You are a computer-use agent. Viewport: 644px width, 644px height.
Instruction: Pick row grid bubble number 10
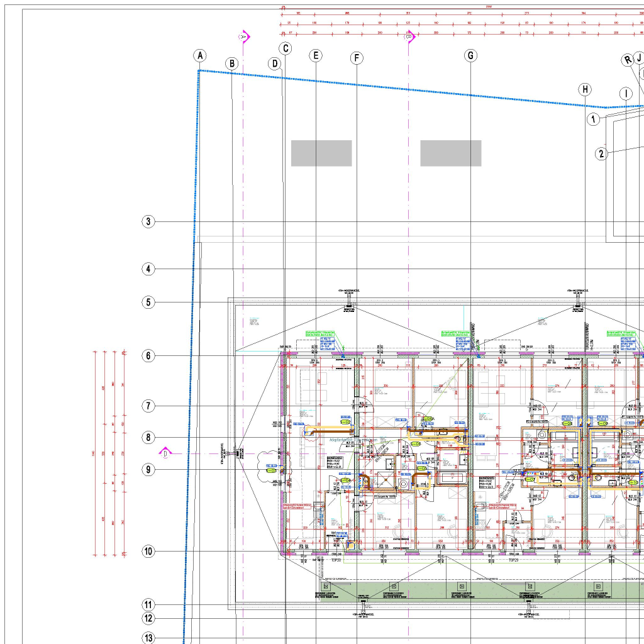tap(148, 552)
